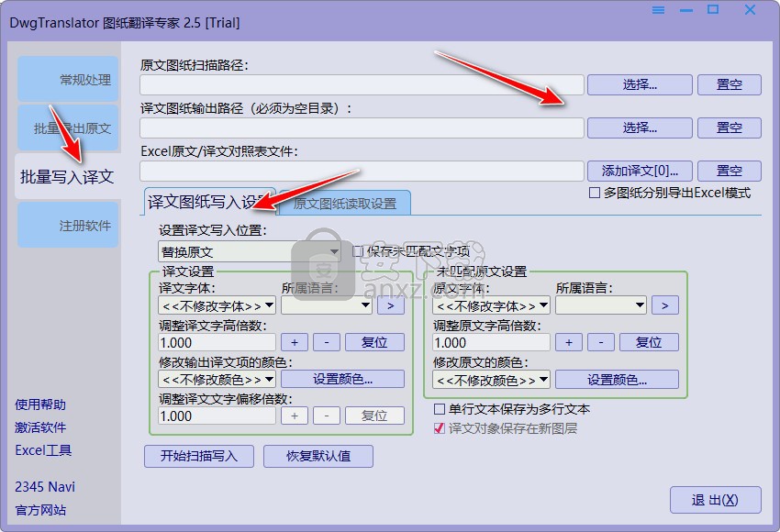Enable 单行文本保存为多行文本 checkbox
Viewport: 780px width, 532px height.
point(440,409)
